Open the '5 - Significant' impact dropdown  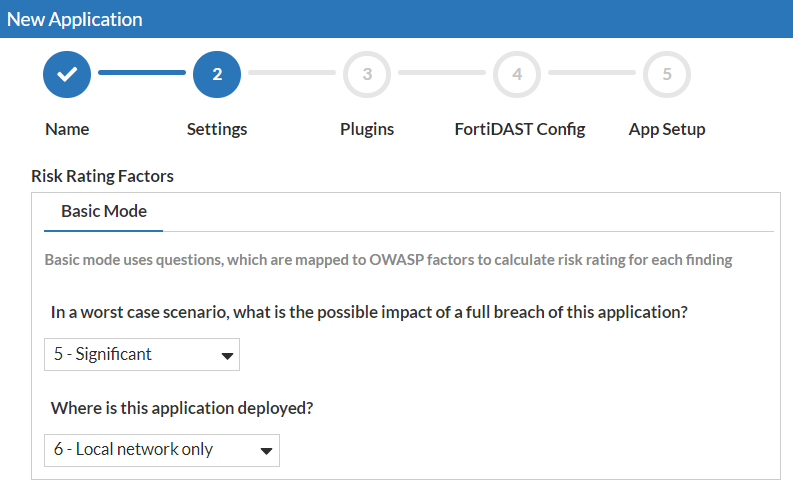(x=142, y=354)
